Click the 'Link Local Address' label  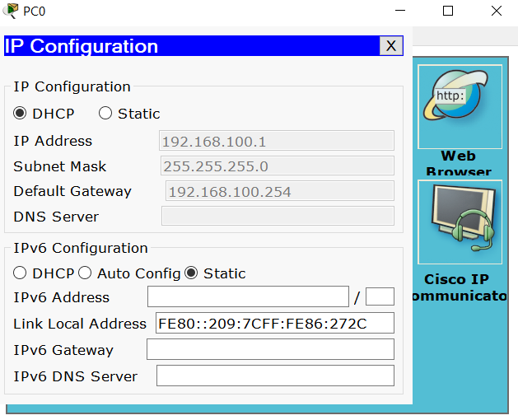click(x=80, y=324)
